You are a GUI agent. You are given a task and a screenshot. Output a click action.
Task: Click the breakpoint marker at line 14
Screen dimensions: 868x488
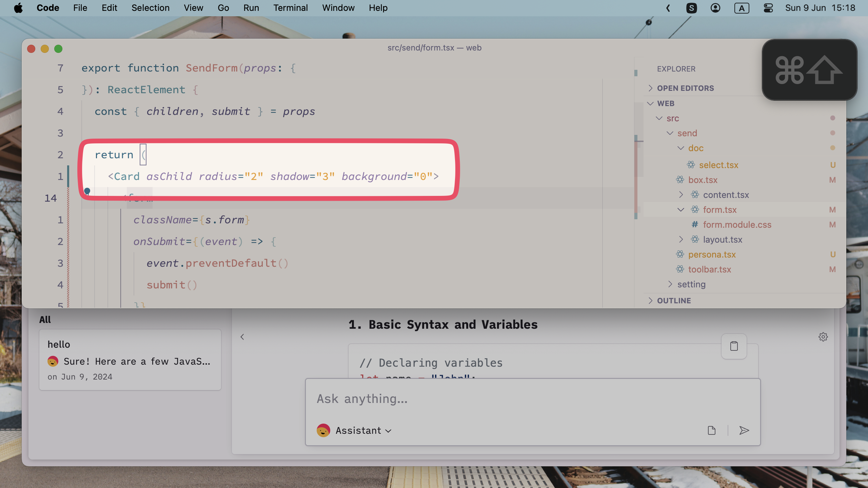pyautogui.click(x=87, y=191)
